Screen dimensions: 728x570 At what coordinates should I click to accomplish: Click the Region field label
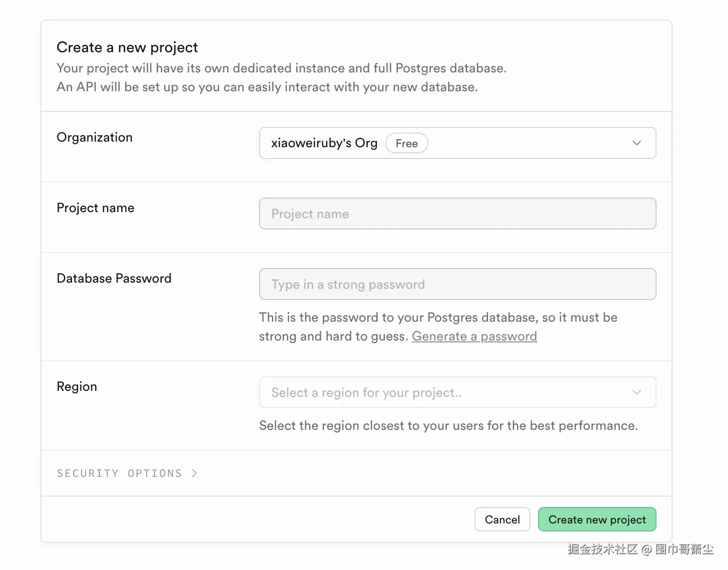77,387
